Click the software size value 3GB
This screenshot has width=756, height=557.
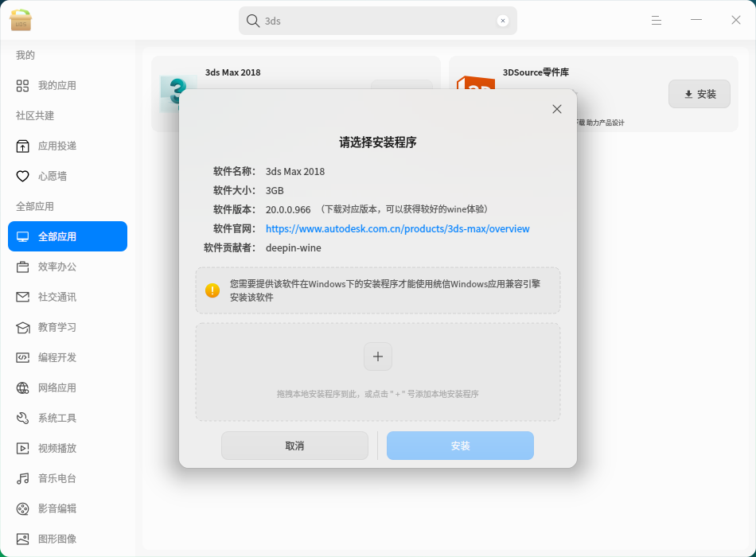[275, 190]
